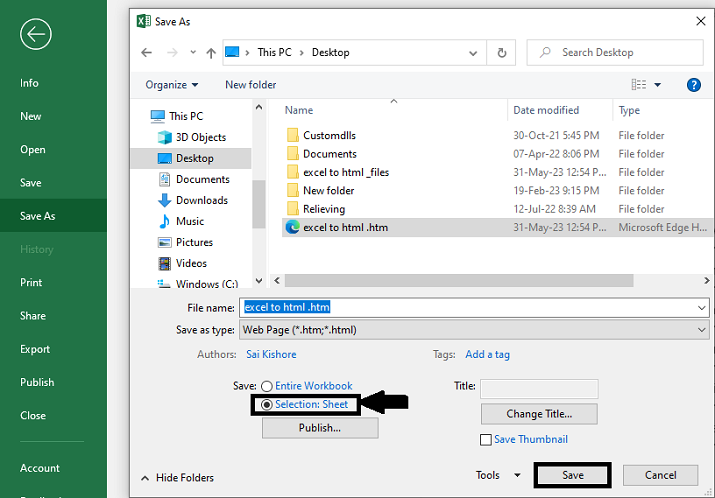Image resolution: width=715 pixels, height=498 pixels.
Task: Open Downloads in navigation pane
Action: 192,200
